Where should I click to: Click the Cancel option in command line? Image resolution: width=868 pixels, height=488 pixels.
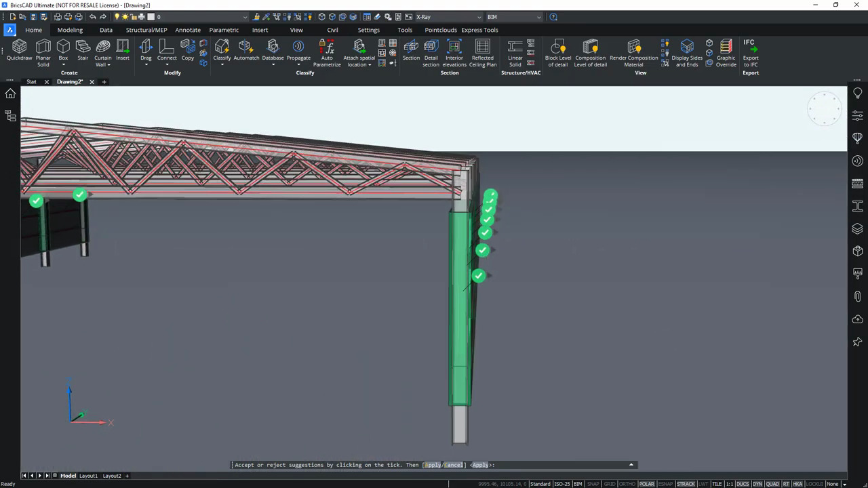pyautogui.click(x=454, y=465)
